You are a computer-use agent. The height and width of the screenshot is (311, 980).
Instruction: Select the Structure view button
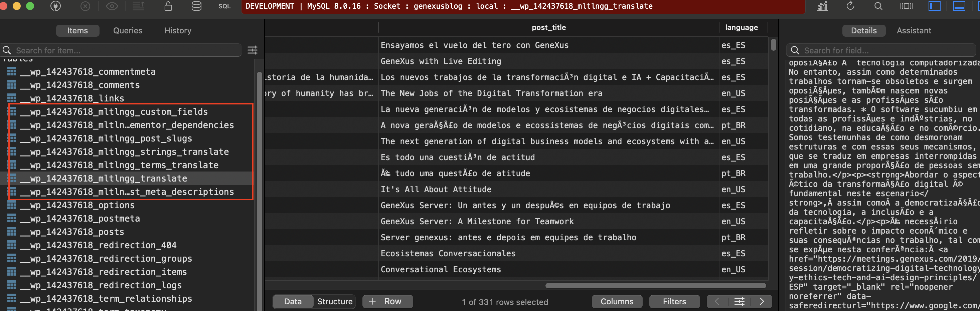tap(335, 302)
